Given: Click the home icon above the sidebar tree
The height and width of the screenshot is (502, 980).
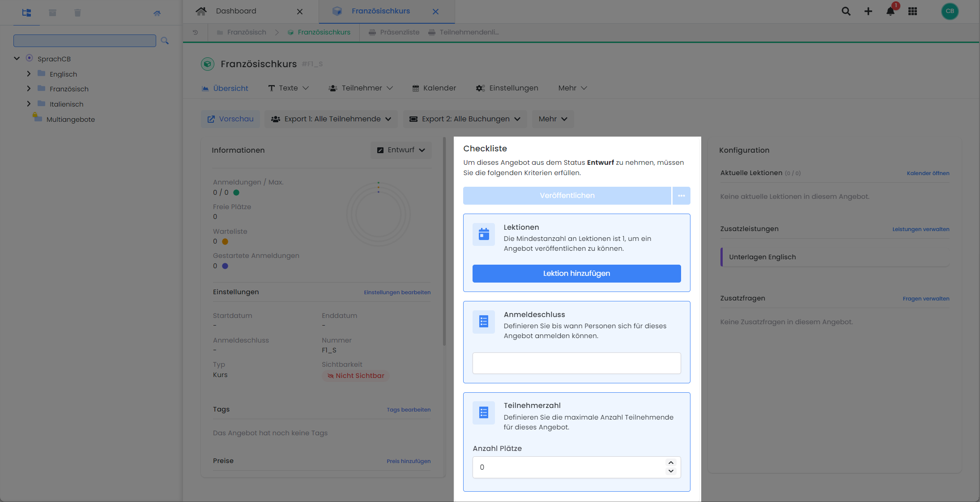Looking at the screenshot, I should (x=157, y=13).
